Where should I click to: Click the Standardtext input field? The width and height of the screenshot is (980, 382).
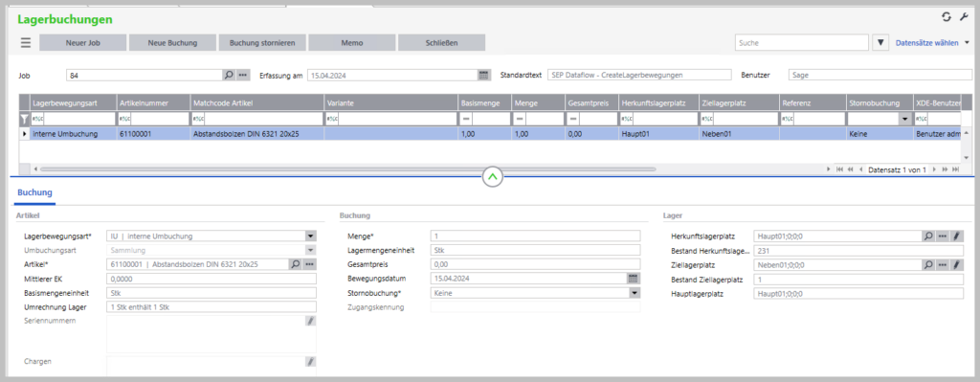pos(638,75)
